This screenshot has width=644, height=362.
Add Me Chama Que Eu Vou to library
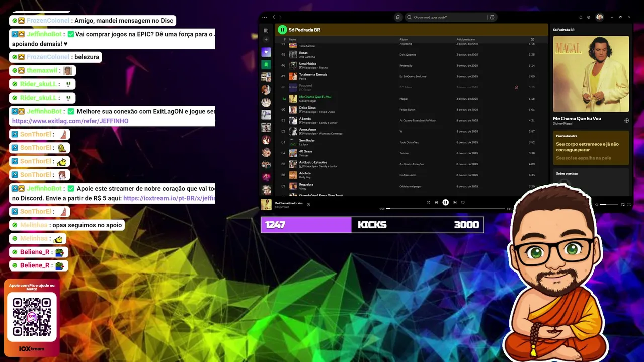pyautogui.click(x=308, y=204)
